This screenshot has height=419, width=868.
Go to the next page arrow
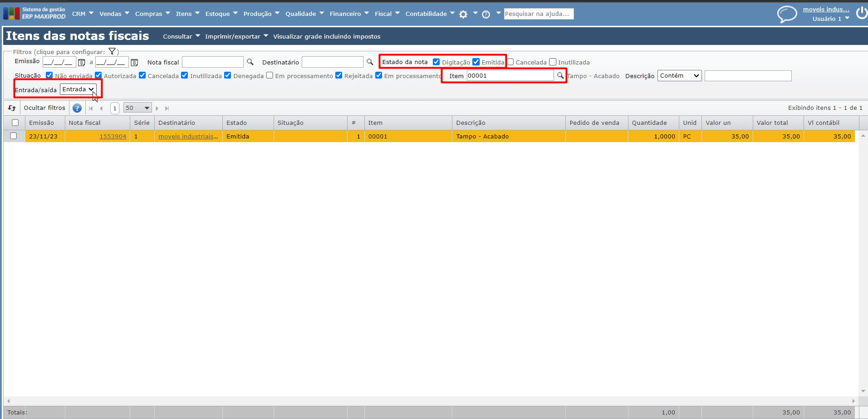(157, 108)
